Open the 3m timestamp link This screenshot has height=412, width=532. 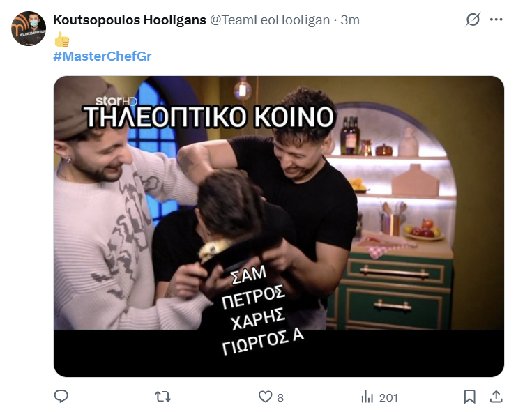tap(350, 20)
